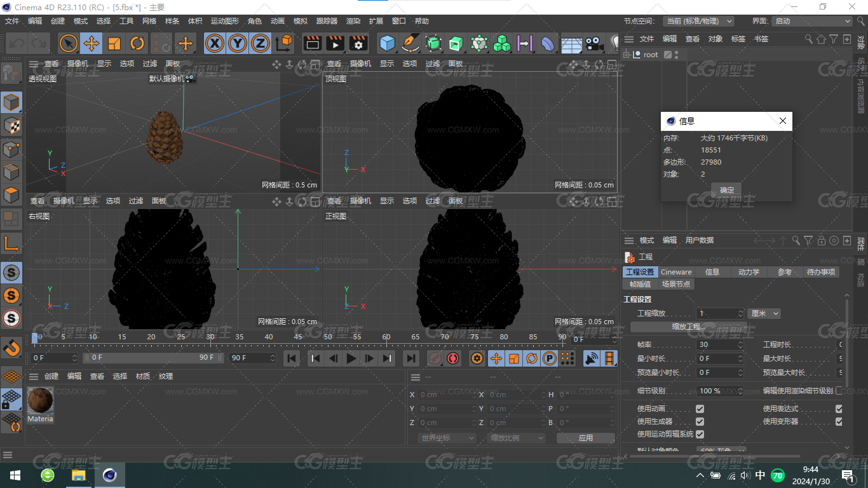Screen dimensions: 868x488
Task: Select the Scale tool in top toolbar
Action: click(114, 43)
